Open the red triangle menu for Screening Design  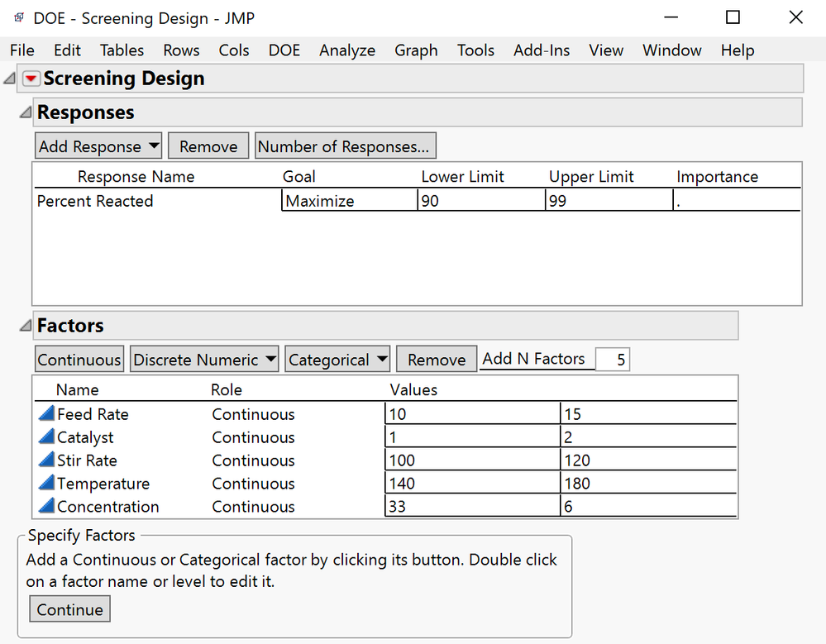(x=31, y=78)
